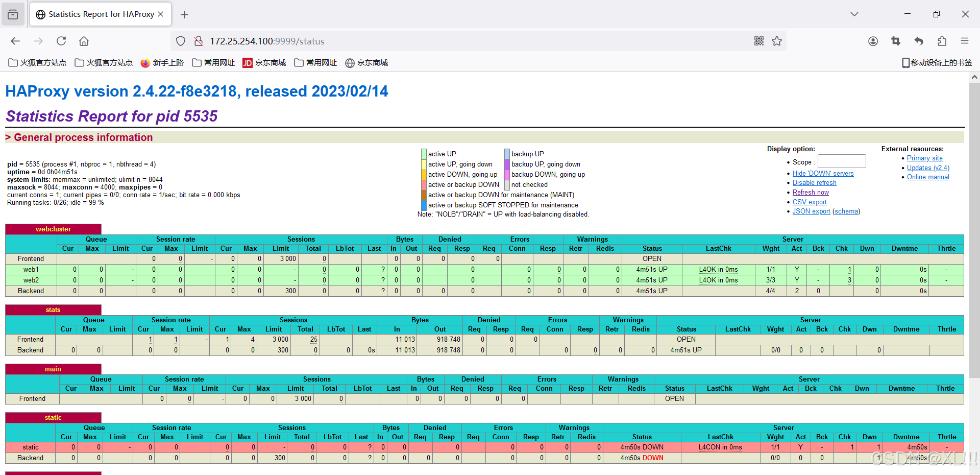This screenshot has height=475, width=980.
Task: Click the scrollbar up arrow
Action: point(974,77)
